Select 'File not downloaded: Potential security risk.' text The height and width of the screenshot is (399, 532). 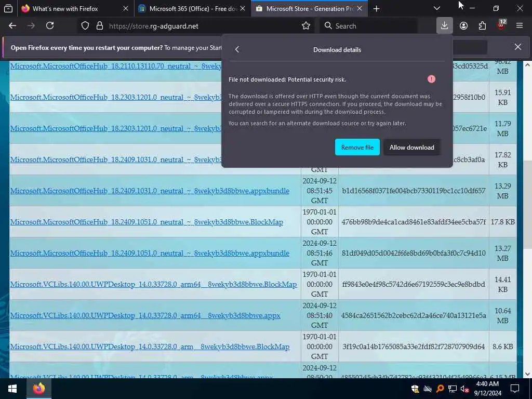point(287,79)
